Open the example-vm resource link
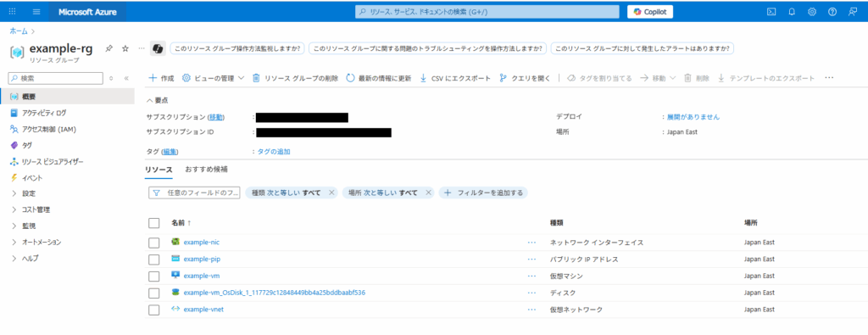 point(202,276)
